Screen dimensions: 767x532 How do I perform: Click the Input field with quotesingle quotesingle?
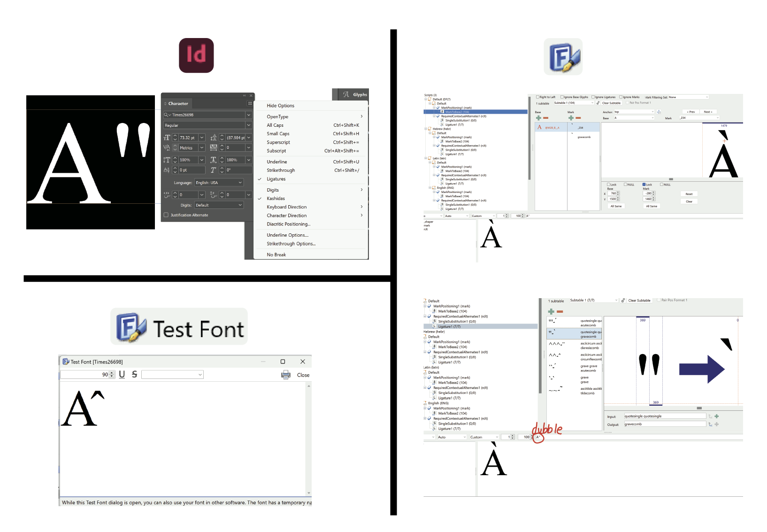pos(665,416)
